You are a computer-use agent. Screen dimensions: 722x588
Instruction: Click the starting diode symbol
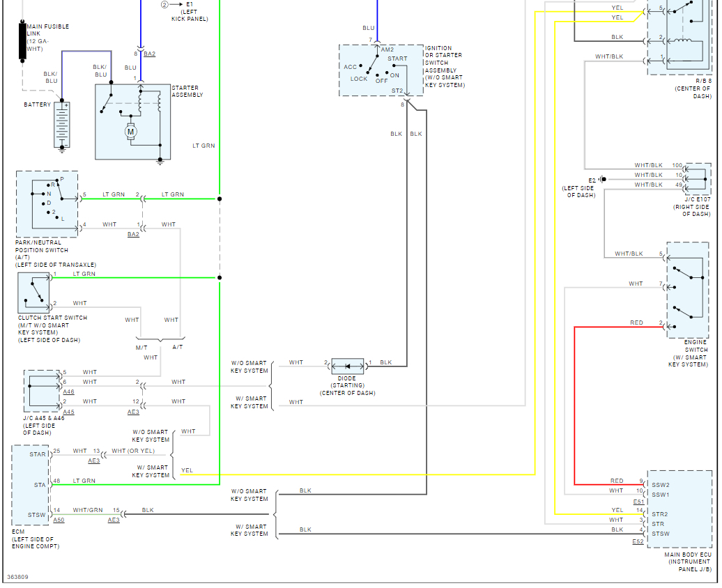[x=348, y=366]
